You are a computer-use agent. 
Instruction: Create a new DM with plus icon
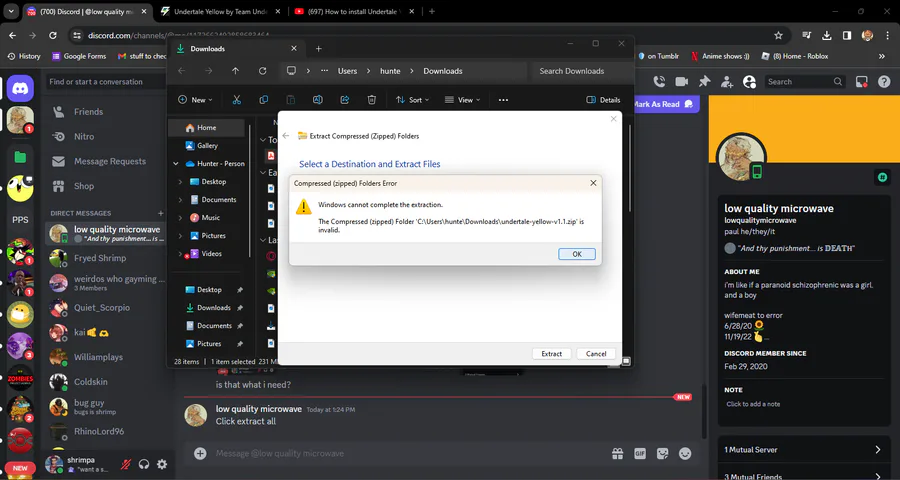[161, 213]
